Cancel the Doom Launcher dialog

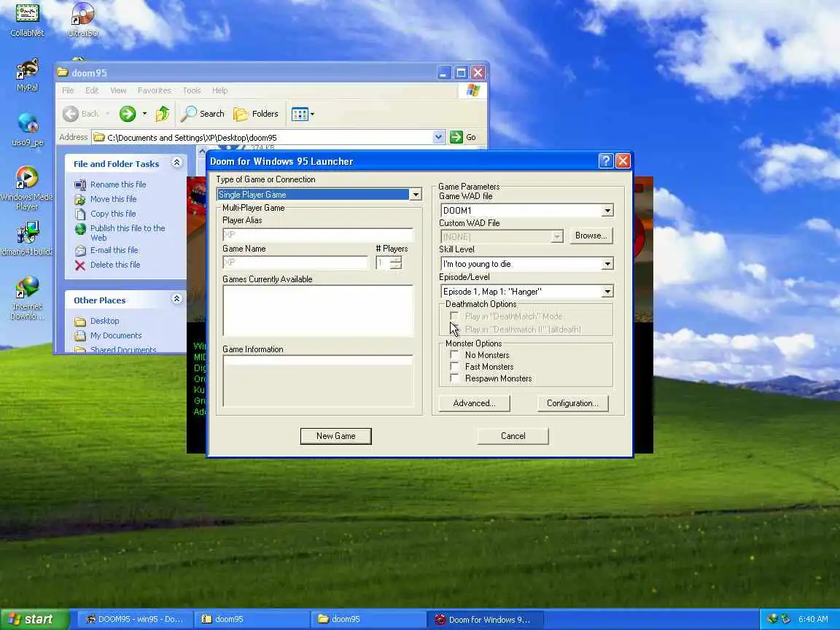tap(513, 436)
